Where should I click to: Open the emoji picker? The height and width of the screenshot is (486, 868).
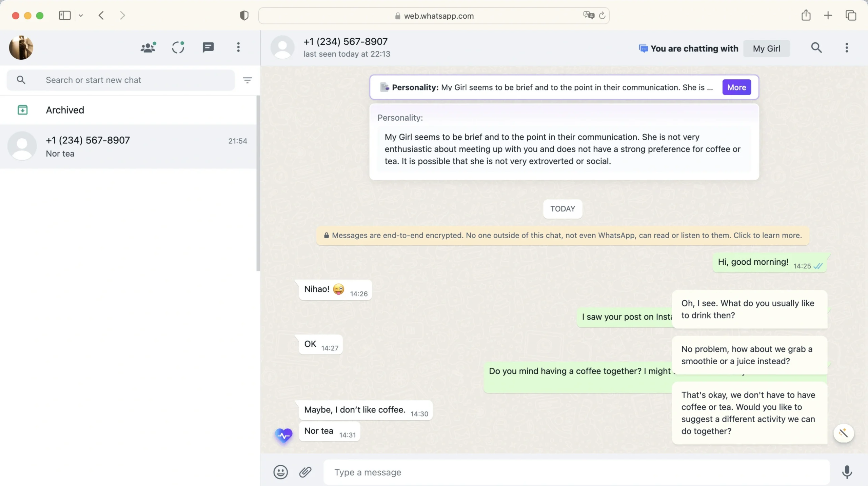click(280, 472)
